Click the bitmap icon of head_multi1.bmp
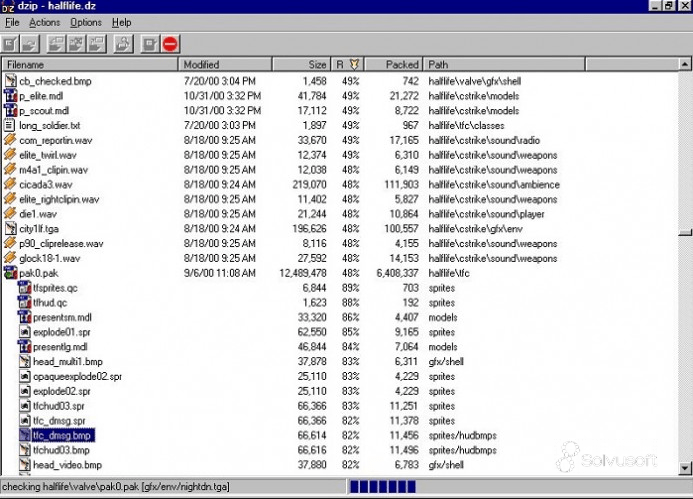 (x=25, y=362)
